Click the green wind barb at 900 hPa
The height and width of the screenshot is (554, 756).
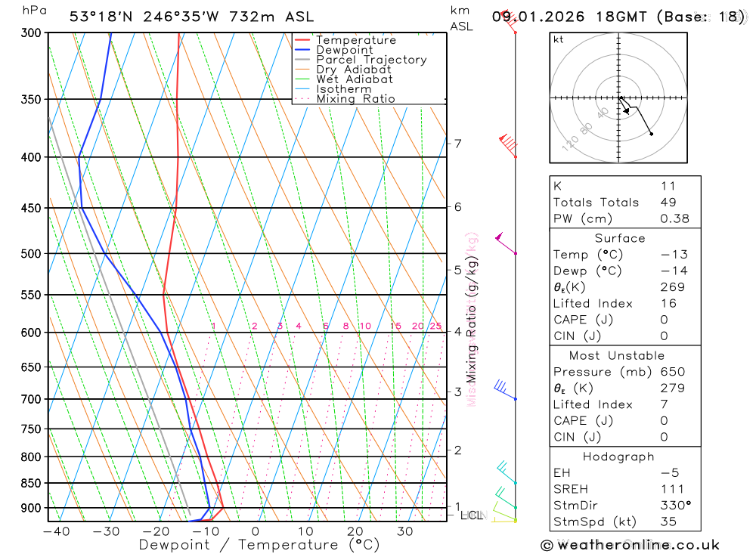tap(506, 499)
